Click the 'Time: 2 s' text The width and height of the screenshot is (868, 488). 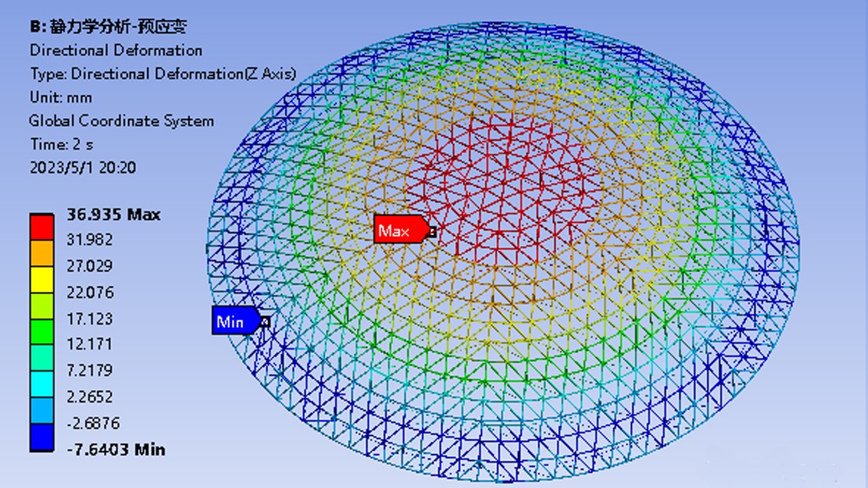(61, 144)
